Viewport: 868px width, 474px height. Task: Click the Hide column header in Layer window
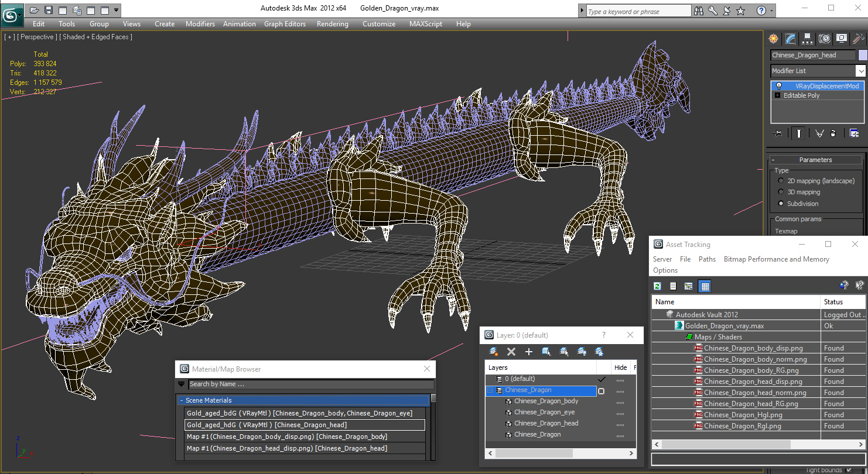pos(620,367)
